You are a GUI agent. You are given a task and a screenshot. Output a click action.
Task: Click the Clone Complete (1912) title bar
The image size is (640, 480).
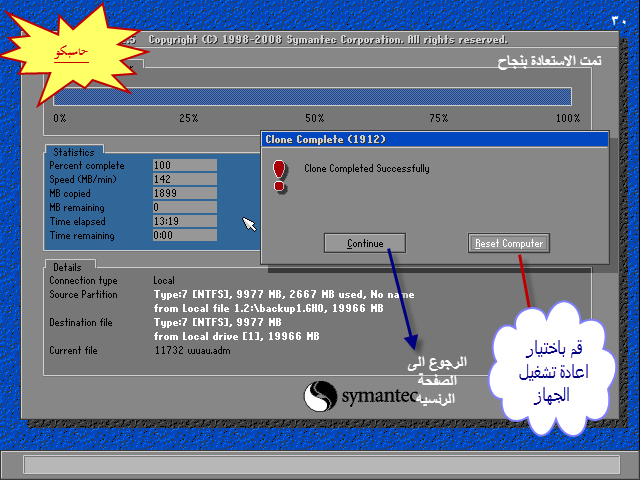pyautogui.click(x=435, y=140)
